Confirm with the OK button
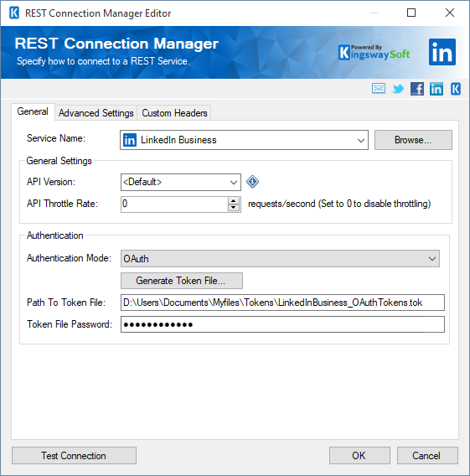Image resolution: width=470 pixels, height=476 pixels. 359,455
